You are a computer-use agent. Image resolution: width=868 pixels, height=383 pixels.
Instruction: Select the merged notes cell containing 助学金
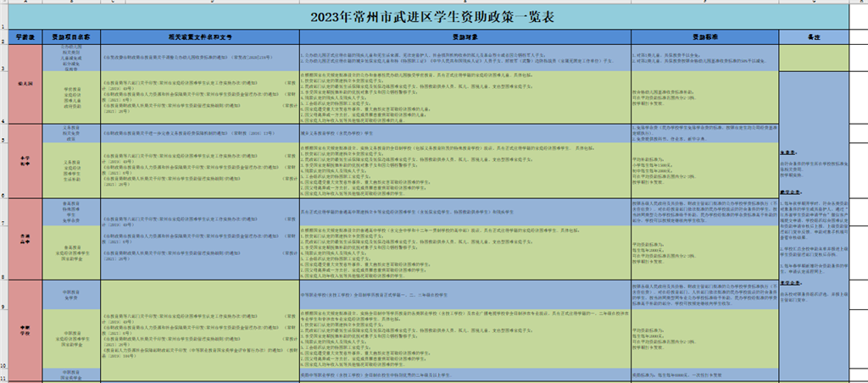click(x=814, y=226)
